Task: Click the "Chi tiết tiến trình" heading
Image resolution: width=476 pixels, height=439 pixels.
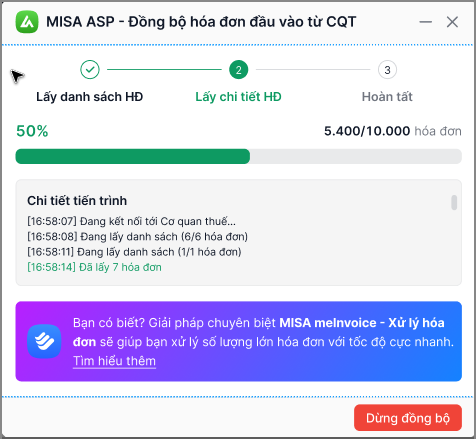Action: [77, 201]
